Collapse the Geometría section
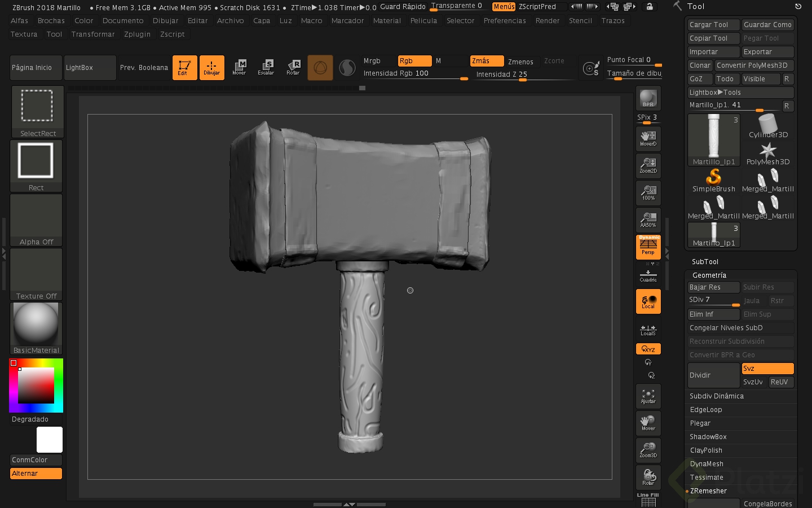The height and width of the screenshot is (508, 812). click(x=709, y=275)
